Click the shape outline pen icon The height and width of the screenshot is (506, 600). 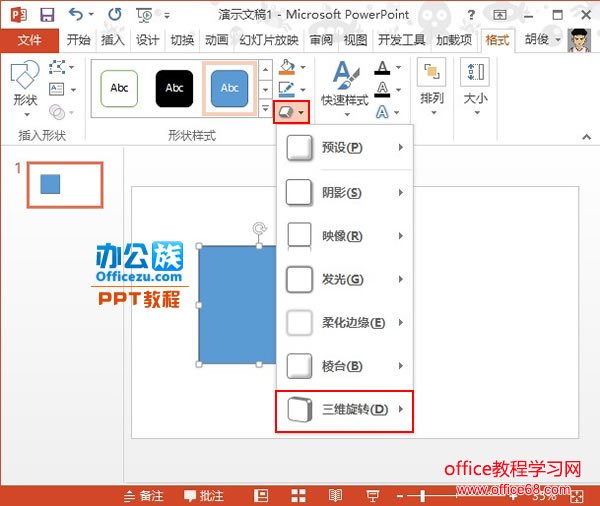coord(287,90)
